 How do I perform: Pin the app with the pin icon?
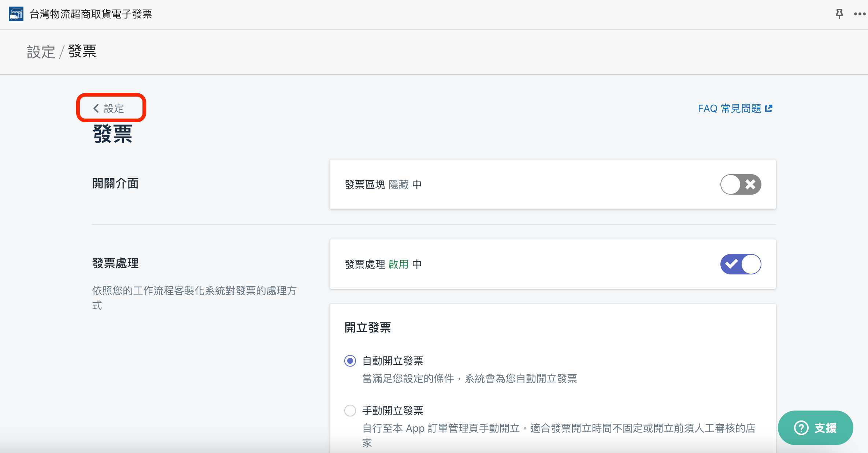point(839,14)
